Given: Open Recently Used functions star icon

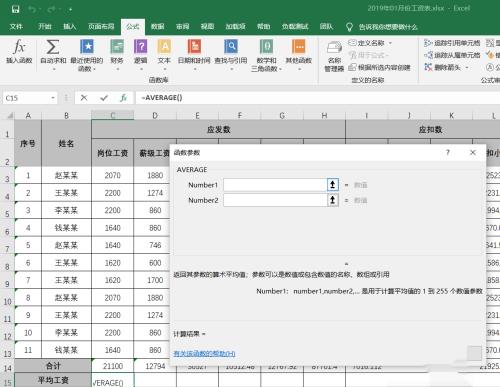Looking at the screenshot, I should pos(87,47).
